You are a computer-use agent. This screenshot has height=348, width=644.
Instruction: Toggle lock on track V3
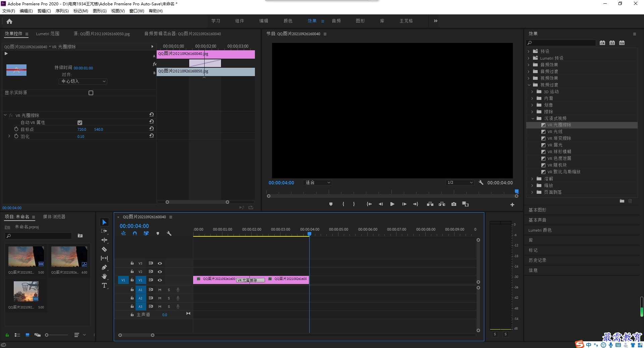click(132, 263)
